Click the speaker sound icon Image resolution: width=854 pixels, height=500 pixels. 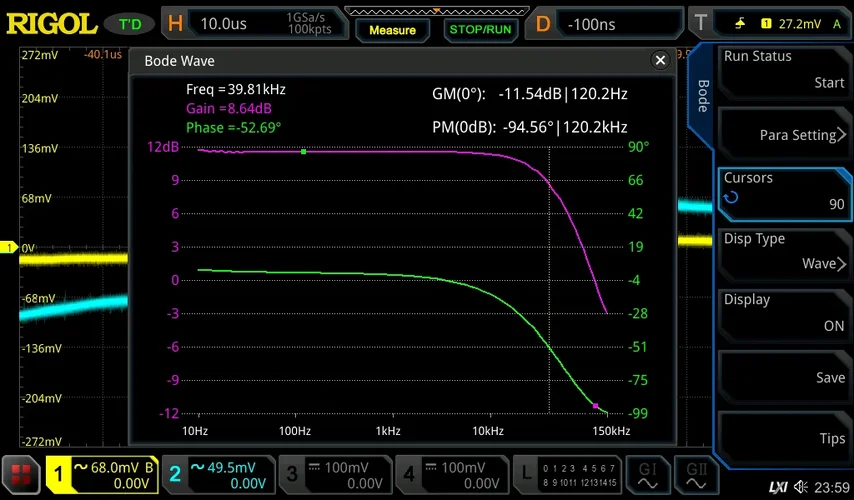click(x=801, y=487)
